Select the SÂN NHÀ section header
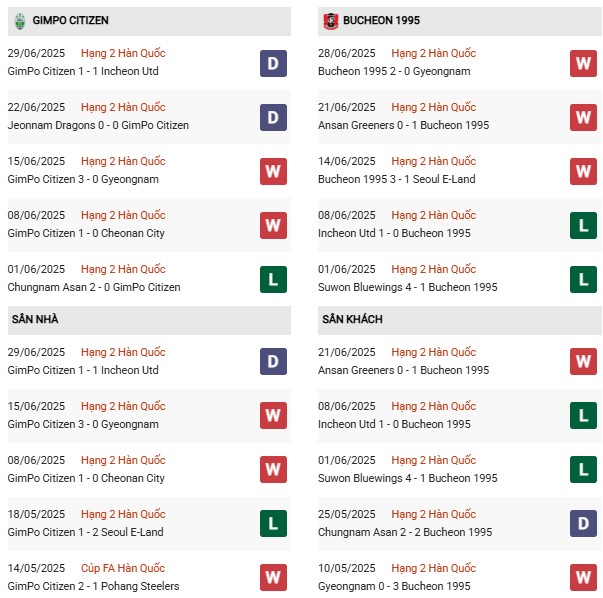This screenshot has height=598, width=603. (149, 320)
